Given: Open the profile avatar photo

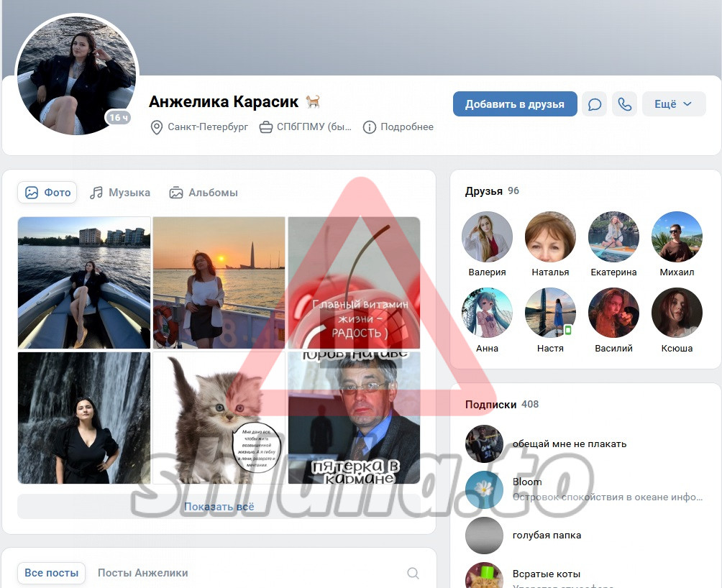Looking at the screenshot, I should pyautogui.click(x=78, y=75).
